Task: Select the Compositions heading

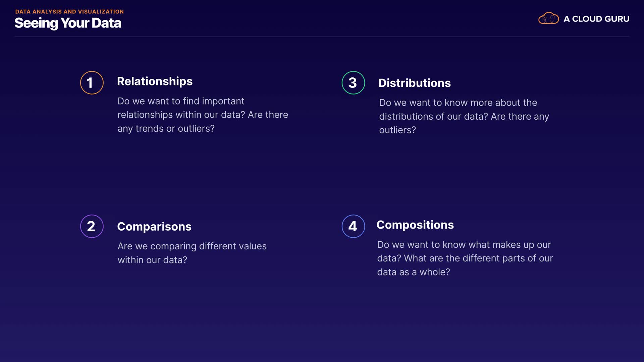Action: pos(415,225)
